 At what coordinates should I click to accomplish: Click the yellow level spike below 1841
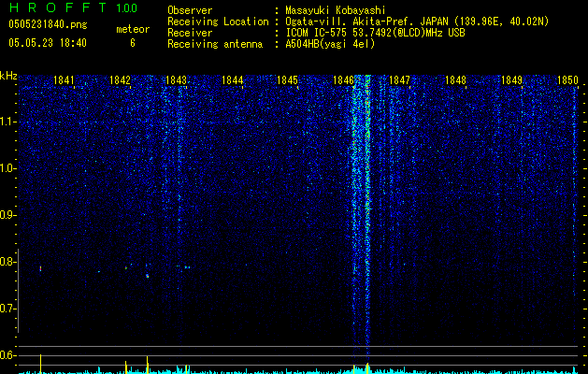pos(40,364)
